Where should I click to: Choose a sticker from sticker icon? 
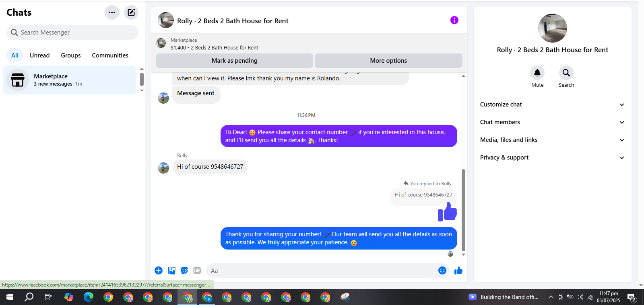[184, 270]
